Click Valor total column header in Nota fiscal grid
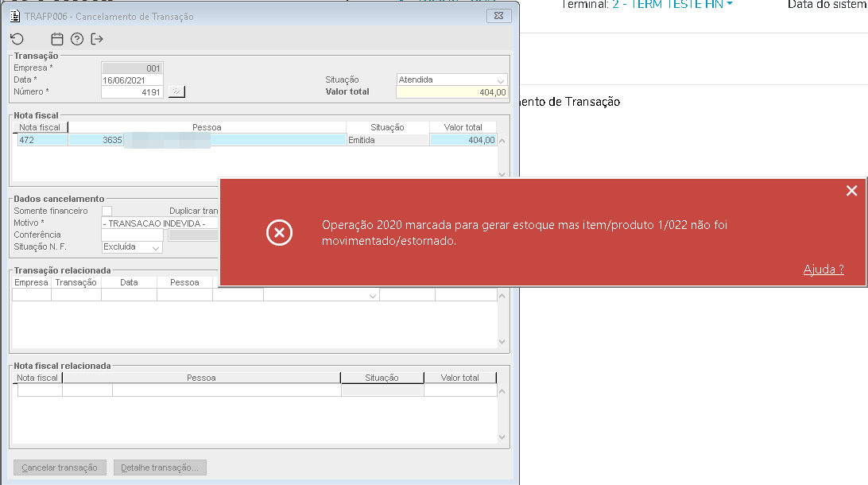This screenshot has height=485, width=868. [x=463, y=127]
